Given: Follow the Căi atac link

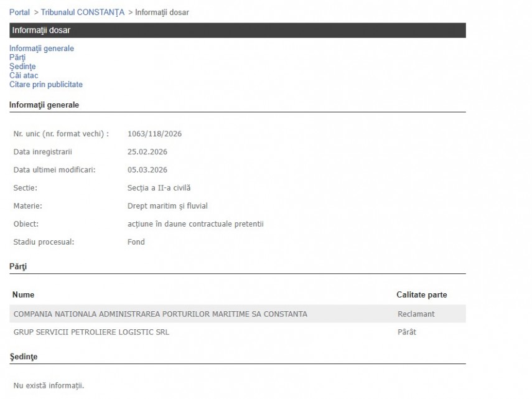Looking at the screenshot, I should (24, 76).
